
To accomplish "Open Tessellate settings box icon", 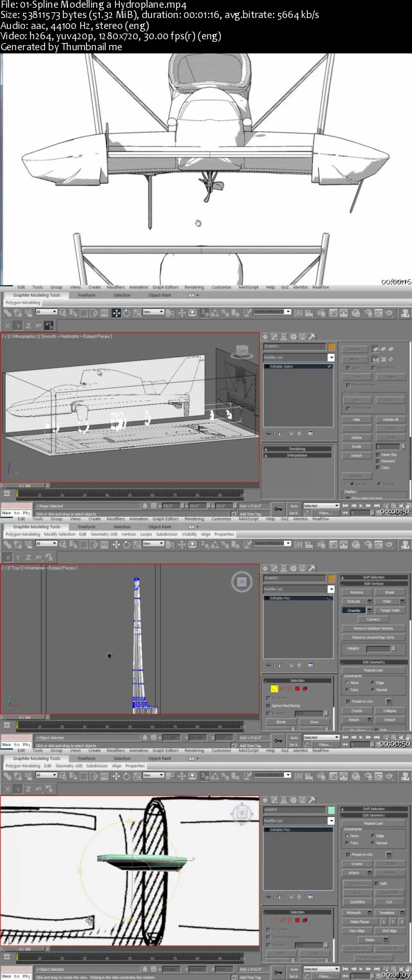I will click(x=402, y=912).
